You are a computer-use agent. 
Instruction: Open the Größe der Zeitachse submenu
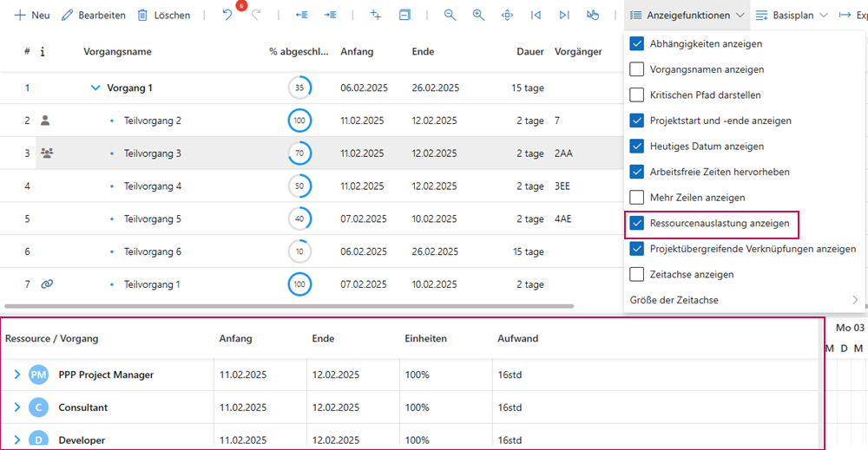[x=745, y=300]
